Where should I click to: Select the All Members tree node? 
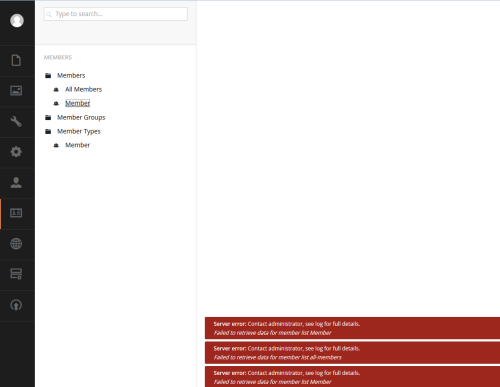tap(83, 89)
